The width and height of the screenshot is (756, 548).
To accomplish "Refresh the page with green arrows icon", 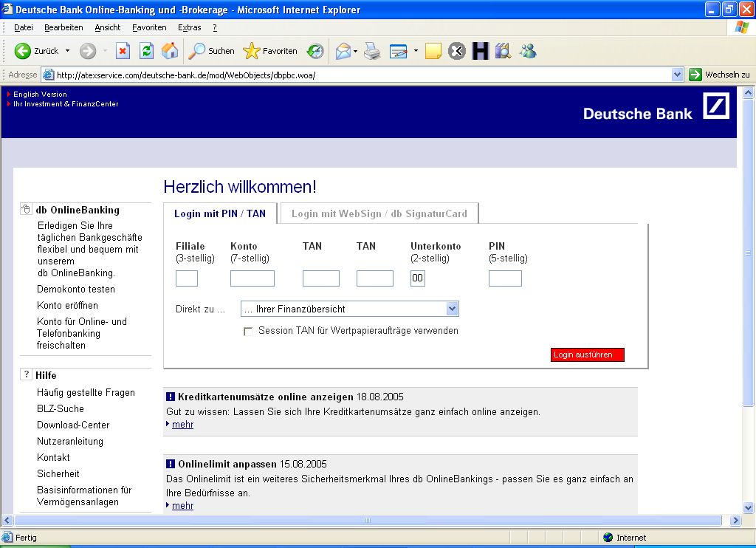I will click(147, 51).
